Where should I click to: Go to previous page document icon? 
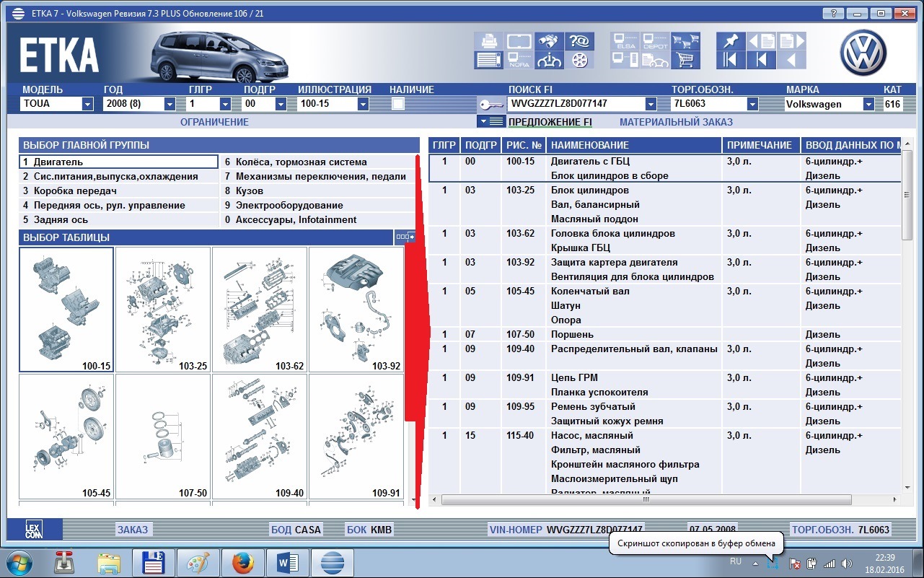tap(761, 41)
